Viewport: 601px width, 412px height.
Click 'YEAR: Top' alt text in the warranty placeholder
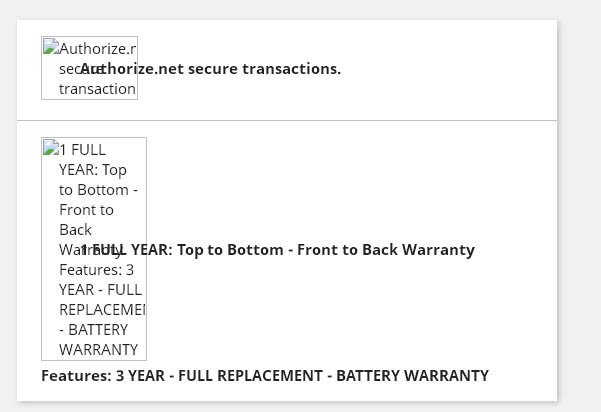point(93,170)
